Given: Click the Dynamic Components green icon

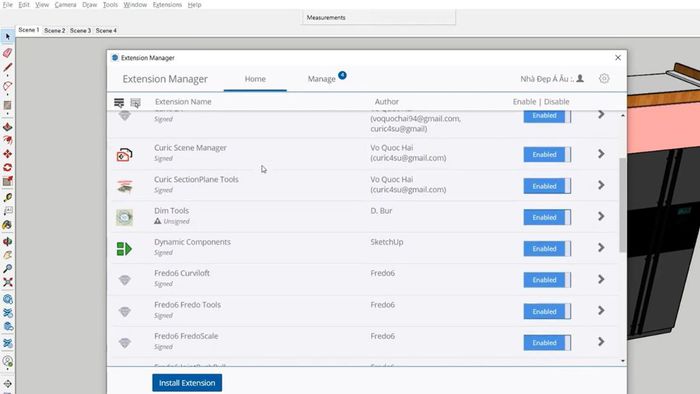Looking at the screenshot, I should pyautogui.click(x=124, y=249).
